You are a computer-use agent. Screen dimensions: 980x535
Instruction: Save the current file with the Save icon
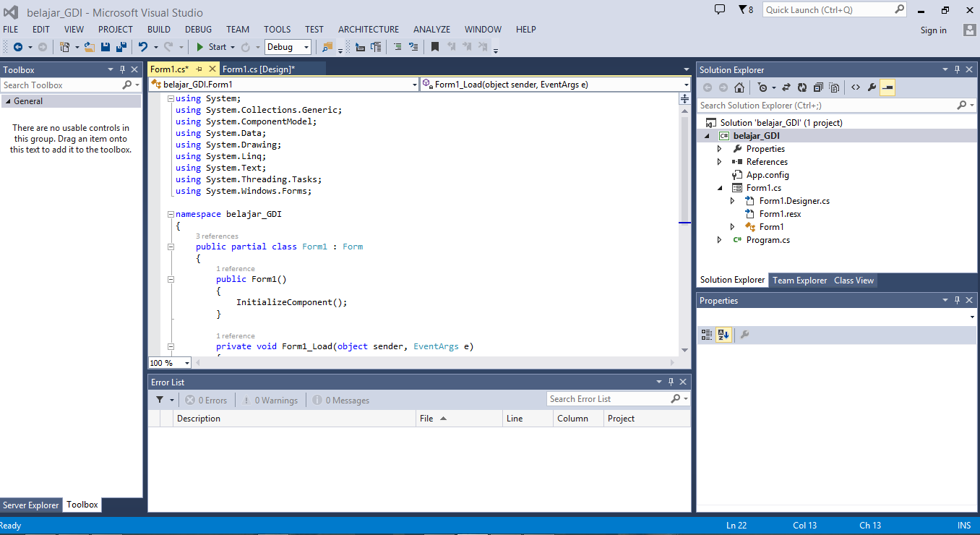tap(106, 47)
